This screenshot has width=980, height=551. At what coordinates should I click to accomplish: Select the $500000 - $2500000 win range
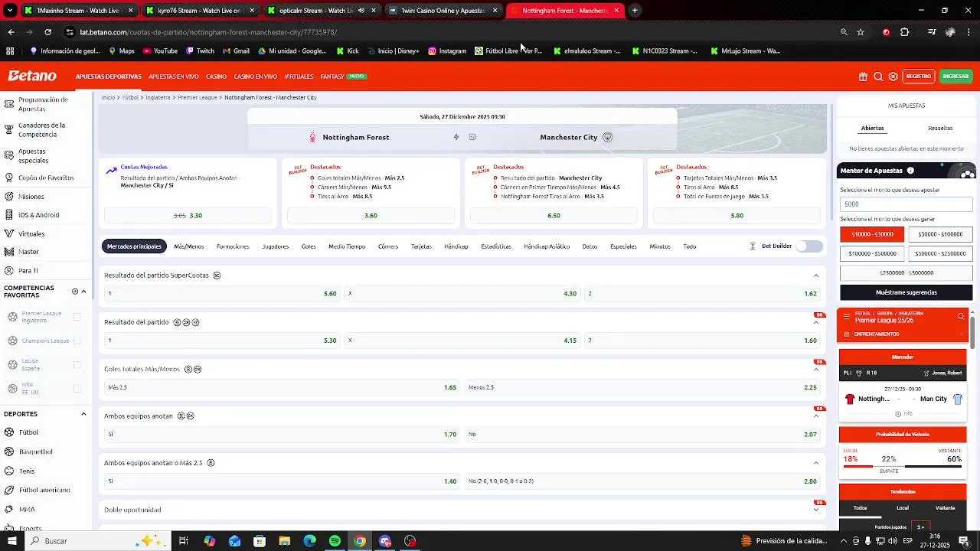[x=940, y=253]
